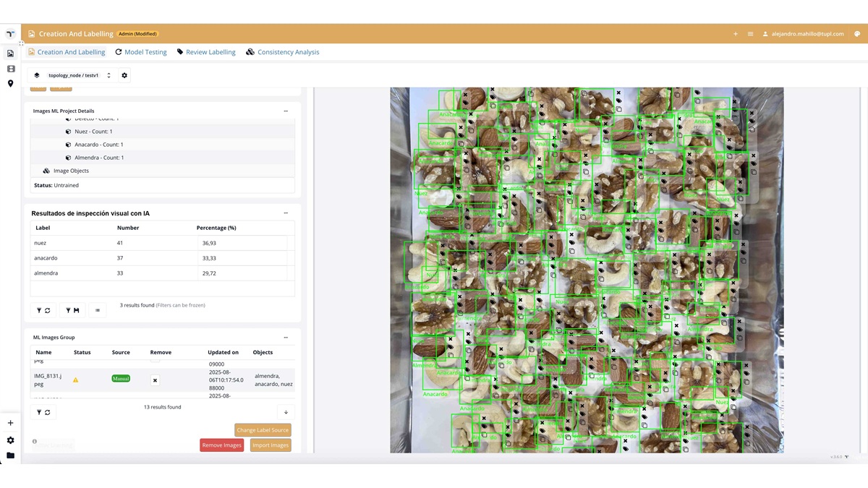Collapse the Resultados de inspección visual panel
The height and width of the screenshot is (488, 868).
click(286, 213)
